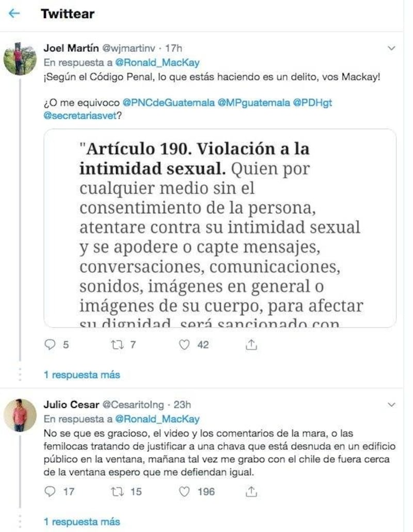
Task: Open options chevron on Julio Cesar's tweet
Action: [x=391, y=404]
